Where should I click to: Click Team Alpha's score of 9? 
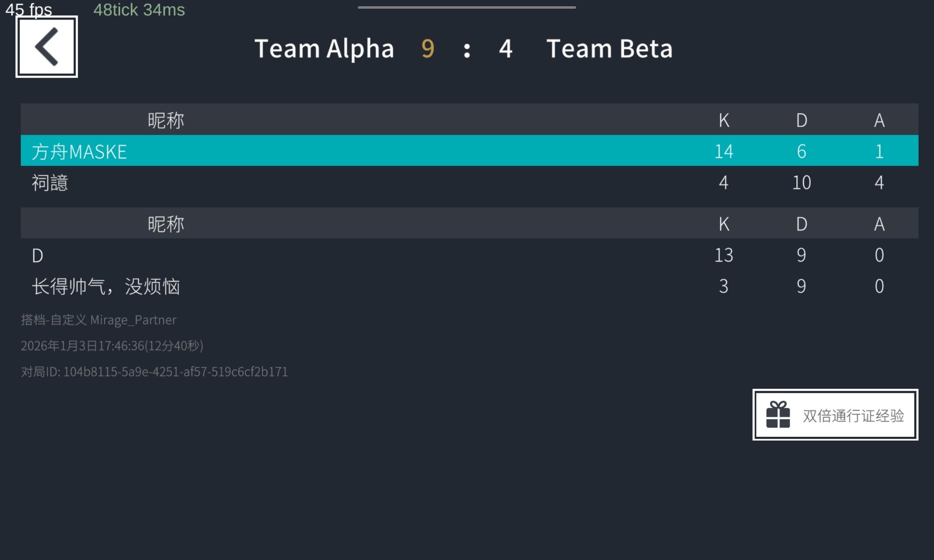point(428,49)
